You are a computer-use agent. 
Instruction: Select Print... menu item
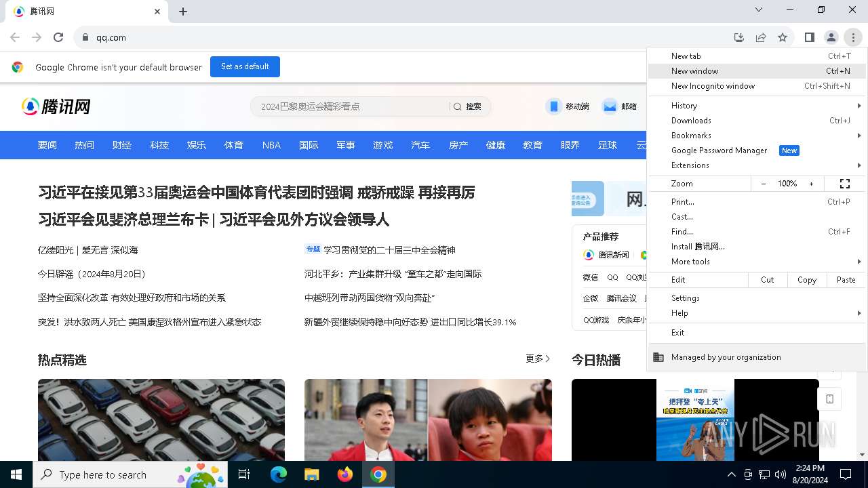[757, 202]
